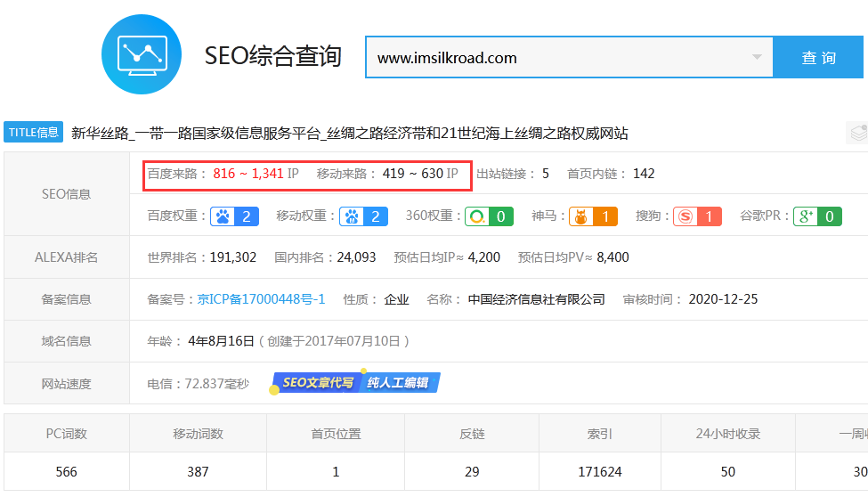Viewport: 868px width, 497px height.
Task: Click the 索引 column header
Action: pos(600,433)
